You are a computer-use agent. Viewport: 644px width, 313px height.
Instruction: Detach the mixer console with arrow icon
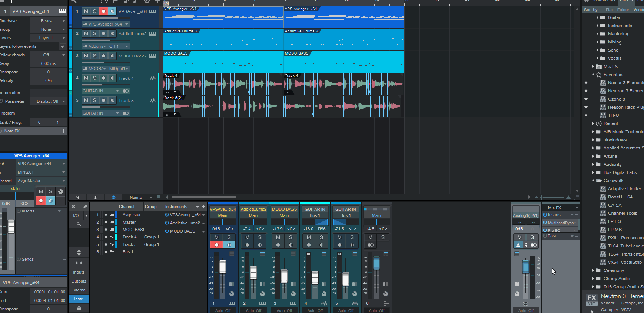[x=85, y=207]
